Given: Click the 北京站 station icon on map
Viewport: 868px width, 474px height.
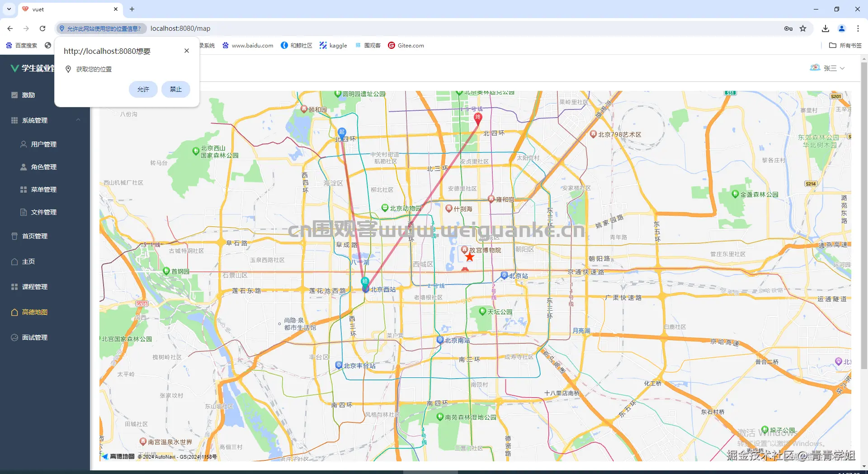Looking at the screenshot, I should (504, 275).
